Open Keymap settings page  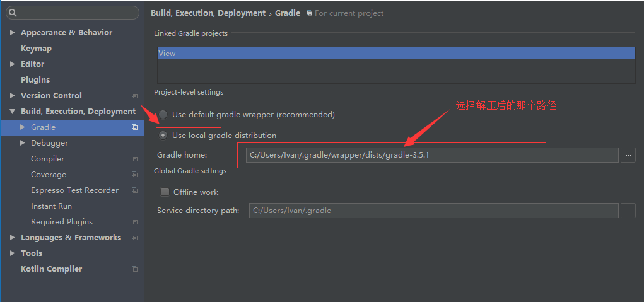[x=36, y=49]
